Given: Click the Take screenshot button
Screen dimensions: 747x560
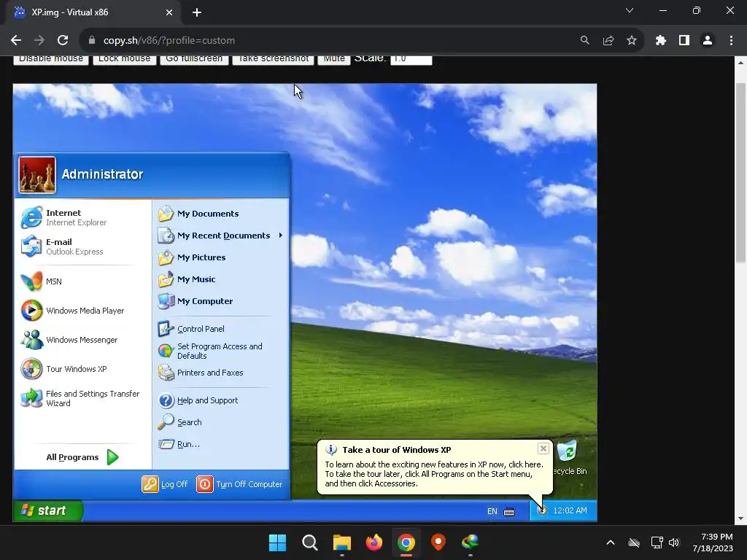Looking at the screenshot, I should tap(273, 59).
